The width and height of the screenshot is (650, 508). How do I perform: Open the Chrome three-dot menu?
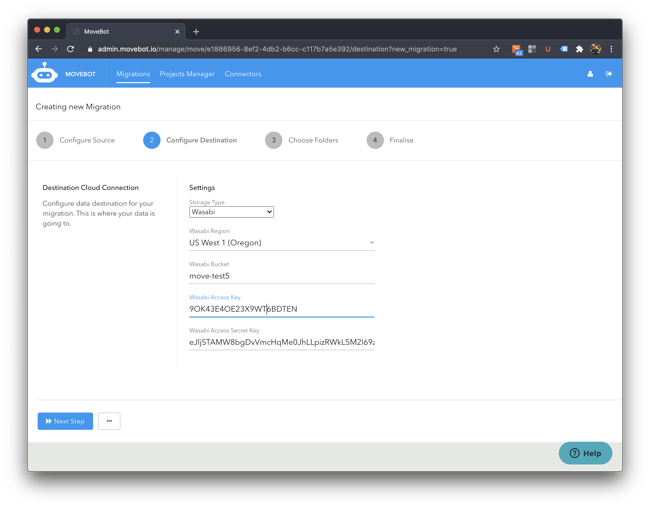pos(611,49)
